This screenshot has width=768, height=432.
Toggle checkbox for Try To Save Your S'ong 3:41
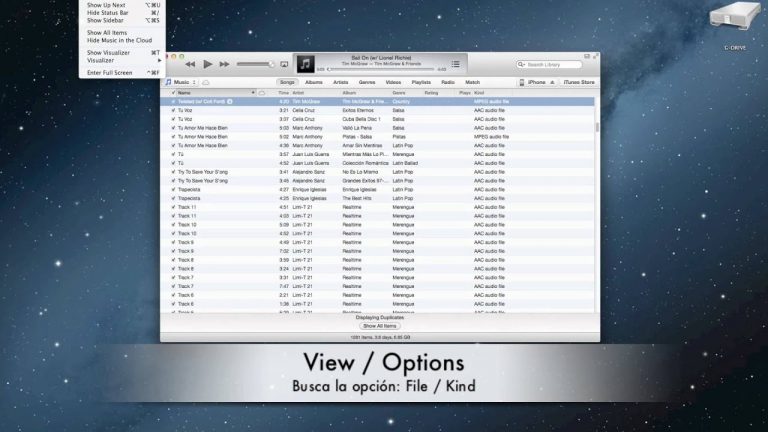point(173,172)
